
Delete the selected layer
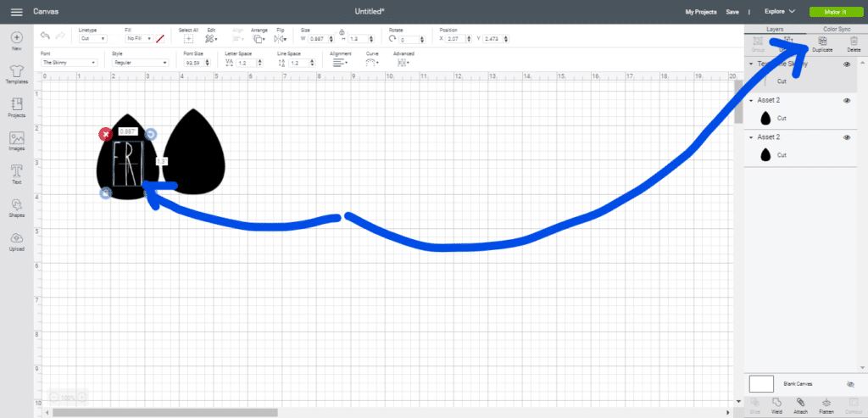pos(854,44)
